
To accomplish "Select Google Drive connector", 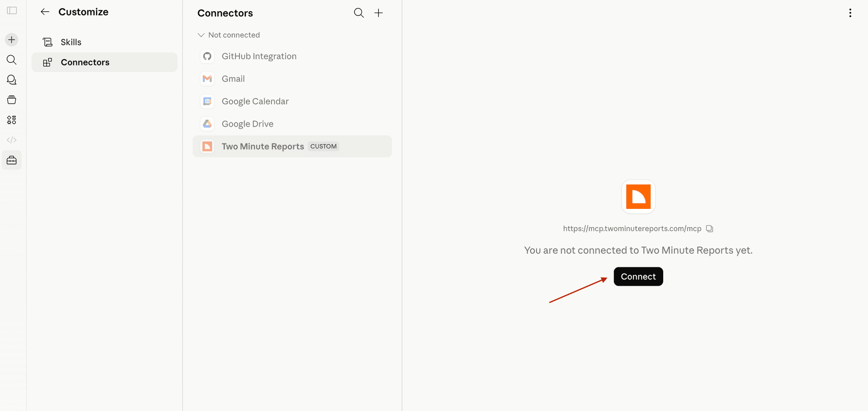I will [292, 124].
